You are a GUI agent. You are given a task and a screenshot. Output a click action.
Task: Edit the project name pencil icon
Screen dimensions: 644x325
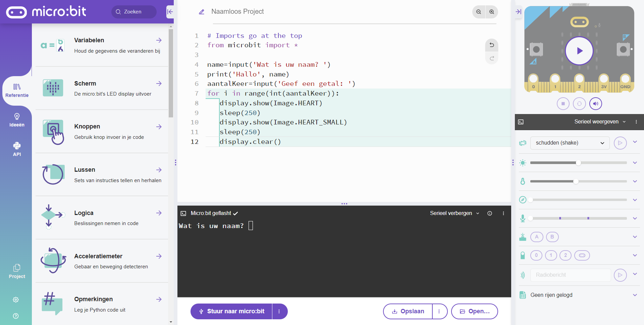coord(202,12)
